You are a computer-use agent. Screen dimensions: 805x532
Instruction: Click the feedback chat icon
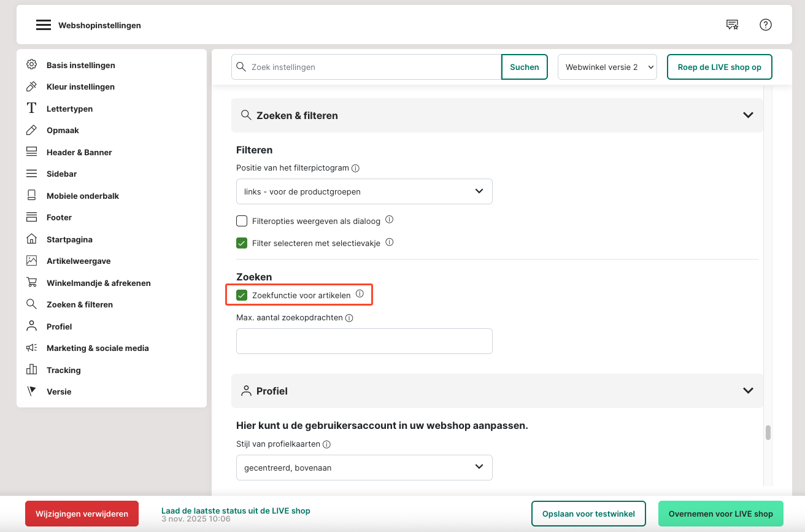pyautogui.click(x=732, y=25)
